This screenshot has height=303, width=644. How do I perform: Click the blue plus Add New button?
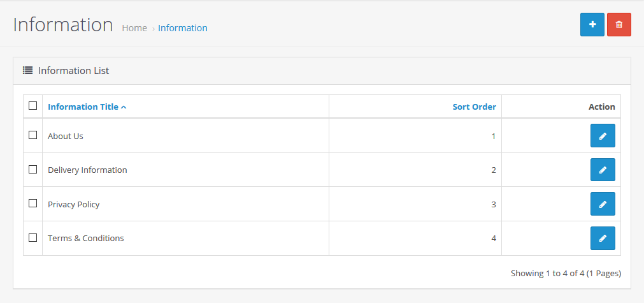[592, 24]
